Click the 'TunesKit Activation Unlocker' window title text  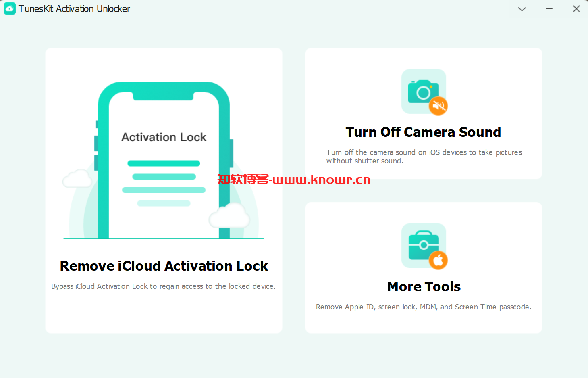click(74, 9)
